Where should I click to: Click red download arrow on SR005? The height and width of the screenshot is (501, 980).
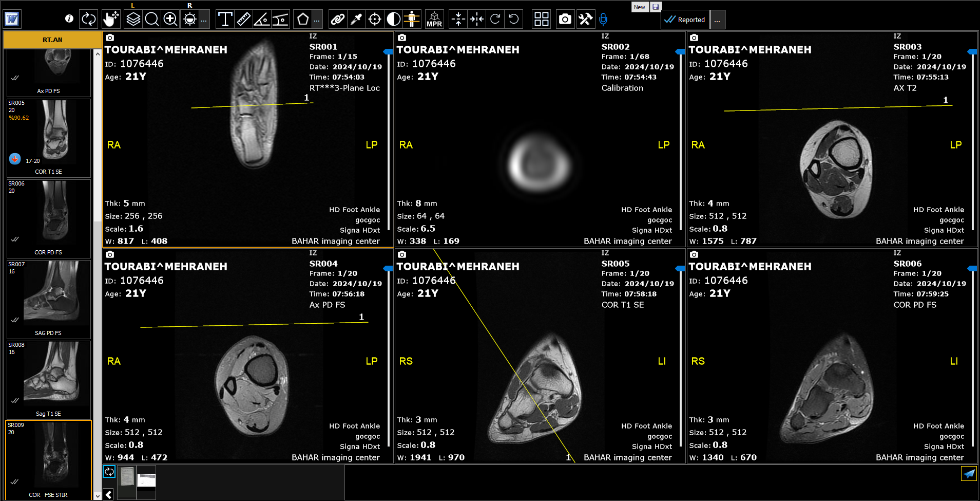point(15,159)
